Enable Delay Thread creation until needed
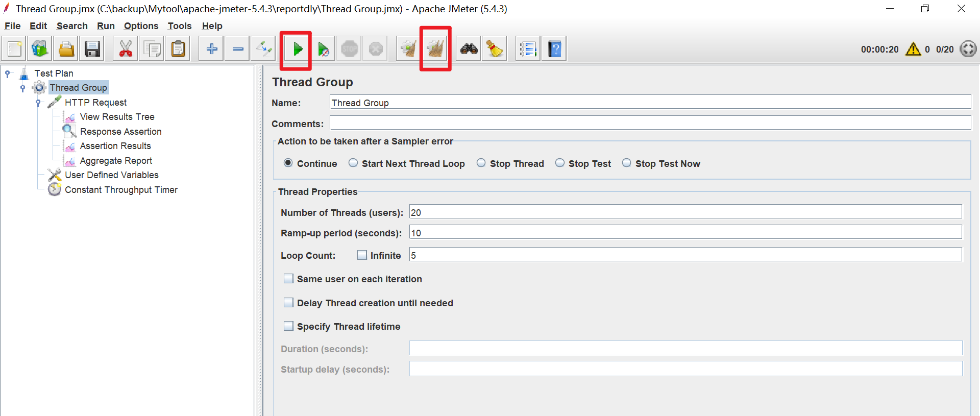The image size is (980, 416). (x=288, y=303)
